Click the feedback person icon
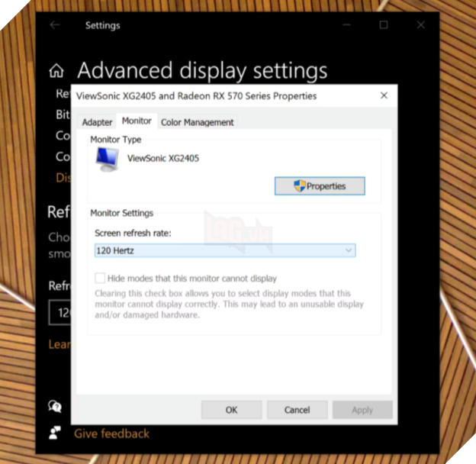The height and width of the screenshot is (464, 476). (x=55, y=433)
